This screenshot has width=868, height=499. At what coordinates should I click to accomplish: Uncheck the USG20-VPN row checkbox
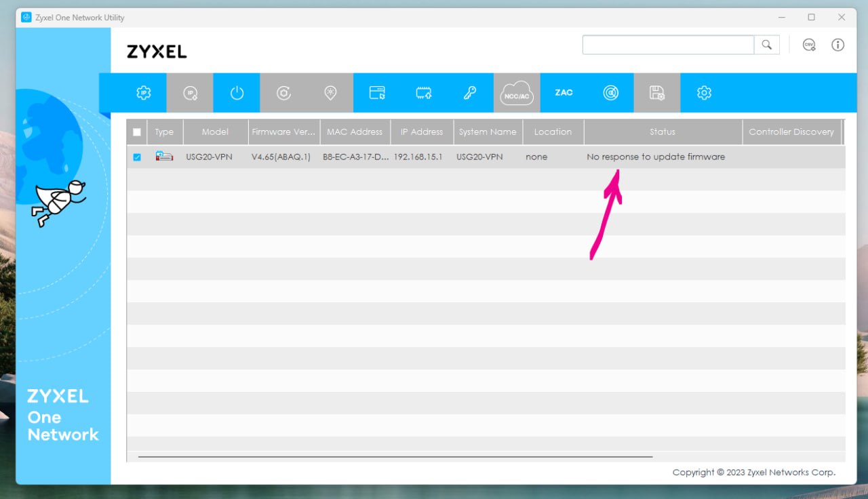(x=137, y=157)
